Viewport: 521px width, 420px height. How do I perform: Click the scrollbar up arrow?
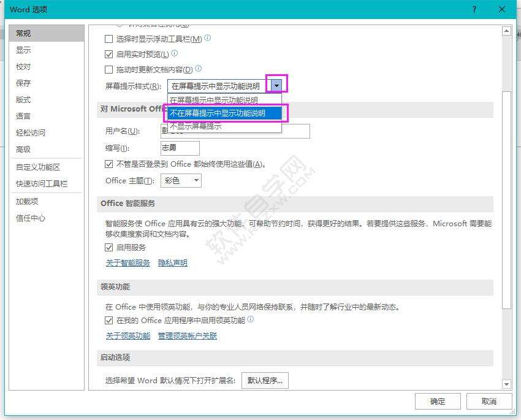pyautogui.click(x=506, y=31)
